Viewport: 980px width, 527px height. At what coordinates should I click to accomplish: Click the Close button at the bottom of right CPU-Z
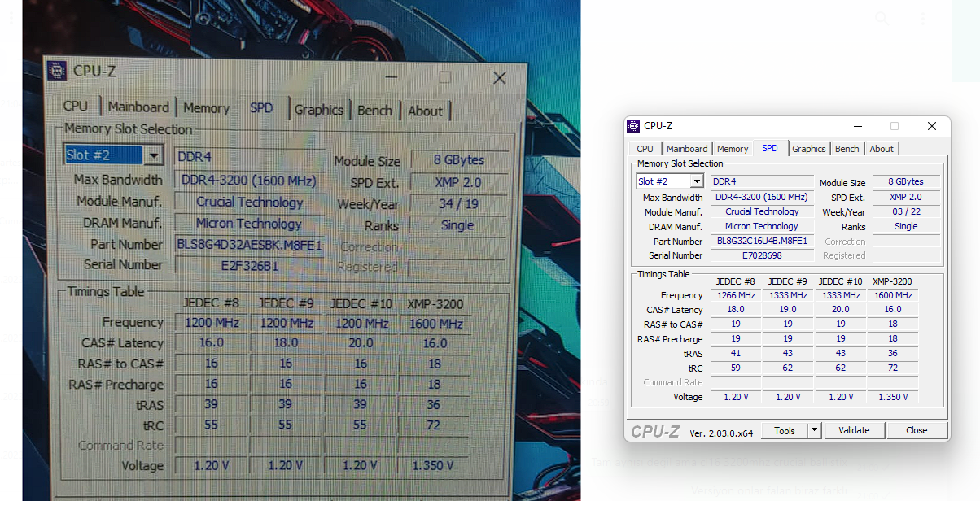pos(917,430)
